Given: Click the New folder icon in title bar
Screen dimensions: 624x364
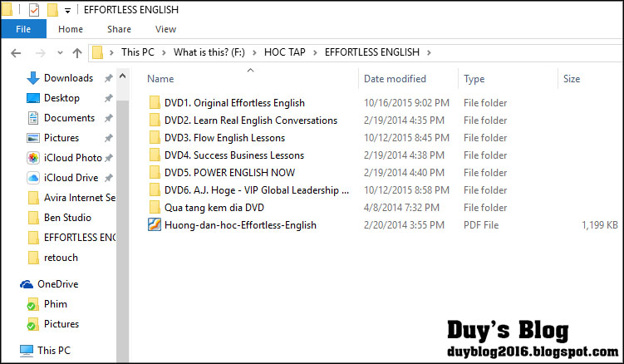Looking at the screenshot, I should 52,10.
